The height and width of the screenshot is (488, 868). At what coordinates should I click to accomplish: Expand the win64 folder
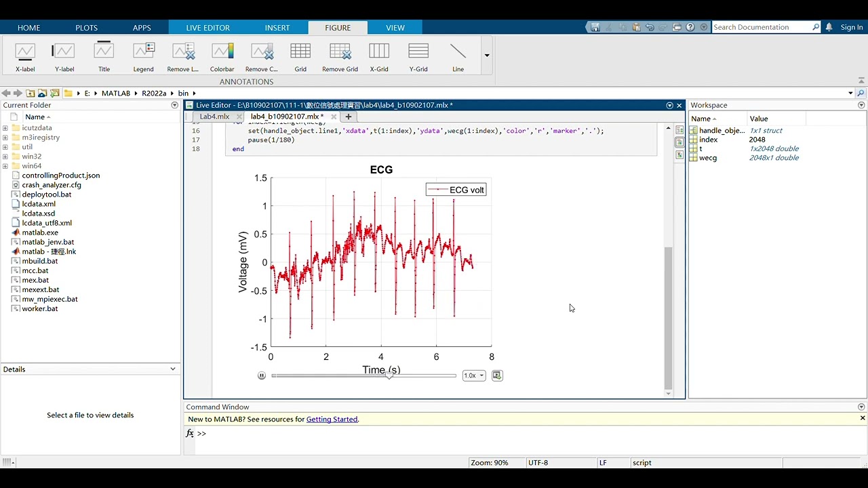coord(5,165)
